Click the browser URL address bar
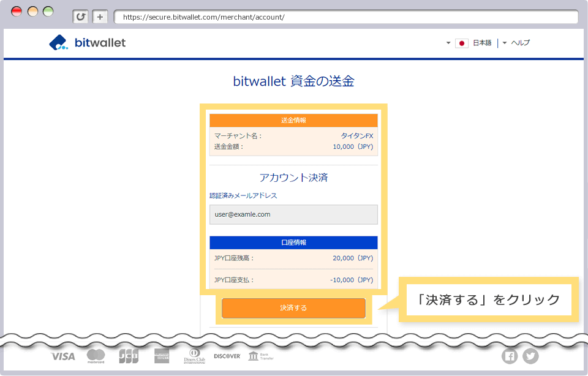This screenshot has width=588, height=376. (x=345, y=17)
